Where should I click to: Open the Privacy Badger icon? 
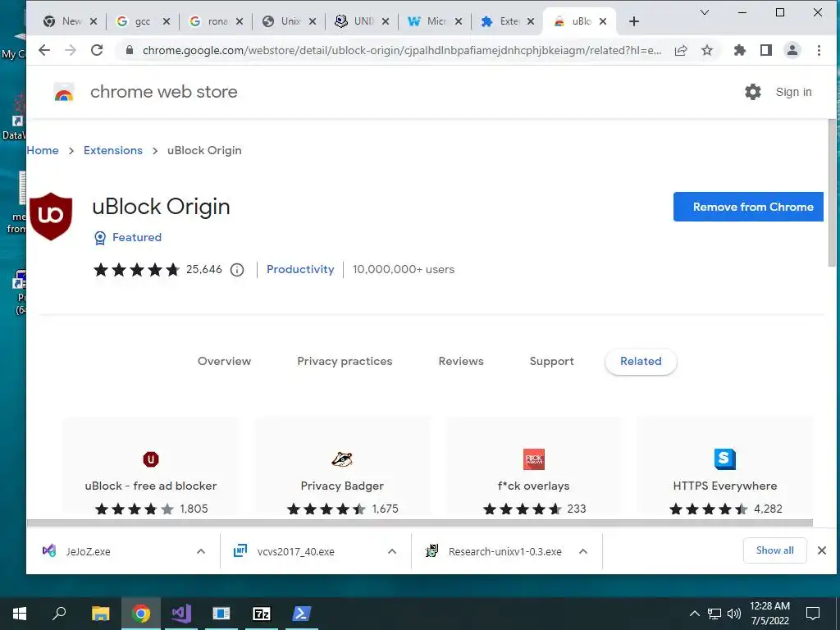pyautogui.click(x=342, y=459)
